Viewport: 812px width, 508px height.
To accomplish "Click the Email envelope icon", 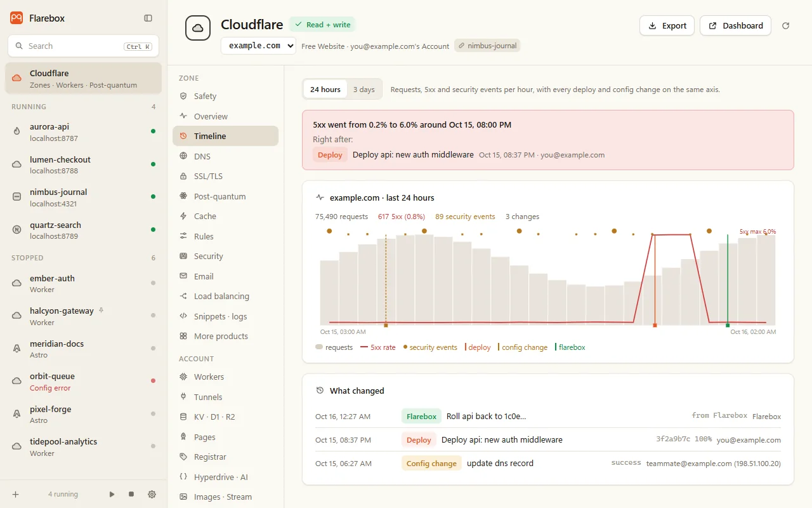I will coord(183,276).
